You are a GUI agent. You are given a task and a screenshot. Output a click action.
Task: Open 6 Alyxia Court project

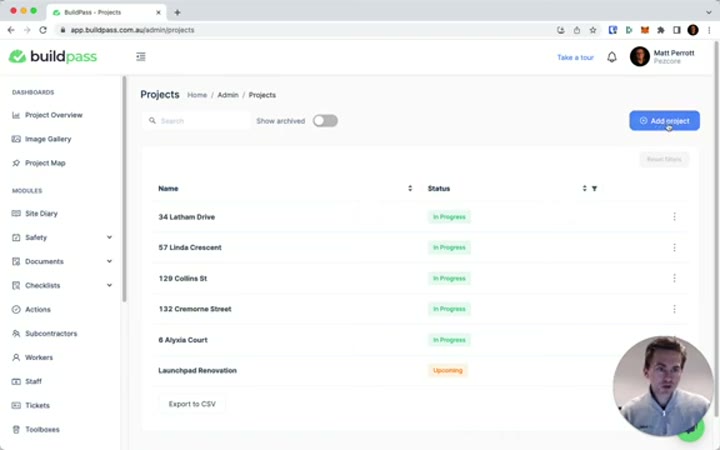[183, 340]
